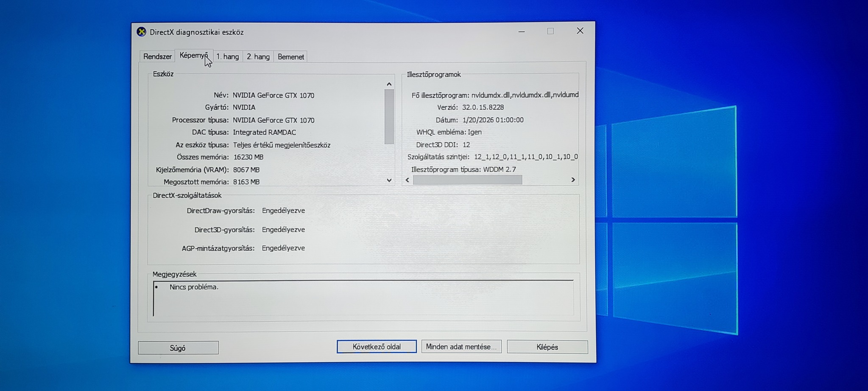
Task: Click the device name NVIDIA GeForce GTX 1070
Action: tap(274, 96)
